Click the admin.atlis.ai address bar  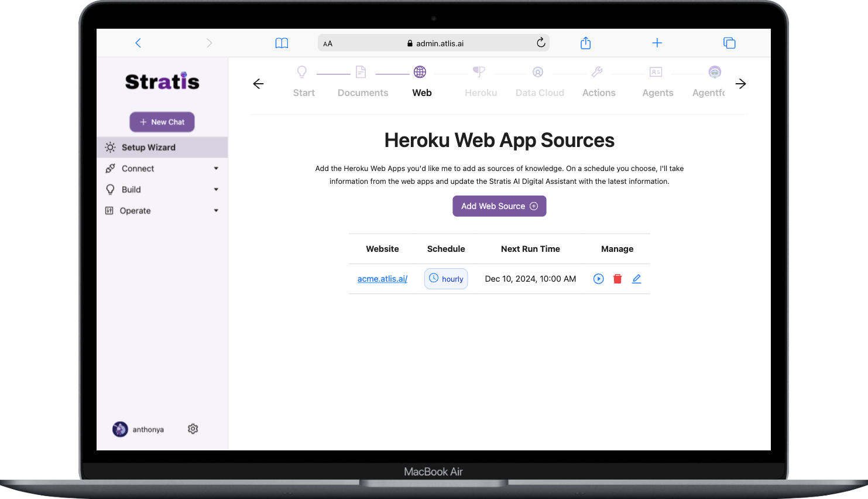(x=434, y=43)
